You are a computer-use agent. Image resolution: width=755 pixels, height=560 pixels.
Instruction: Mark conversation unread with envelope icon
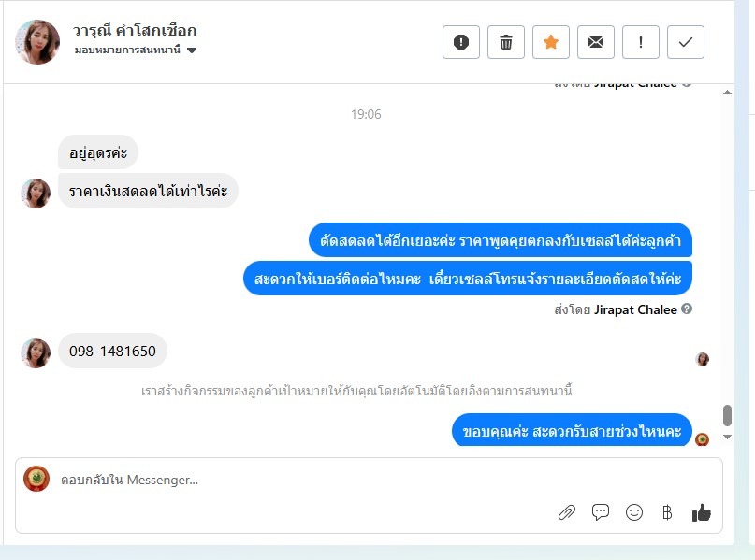[x=596, y=42]
